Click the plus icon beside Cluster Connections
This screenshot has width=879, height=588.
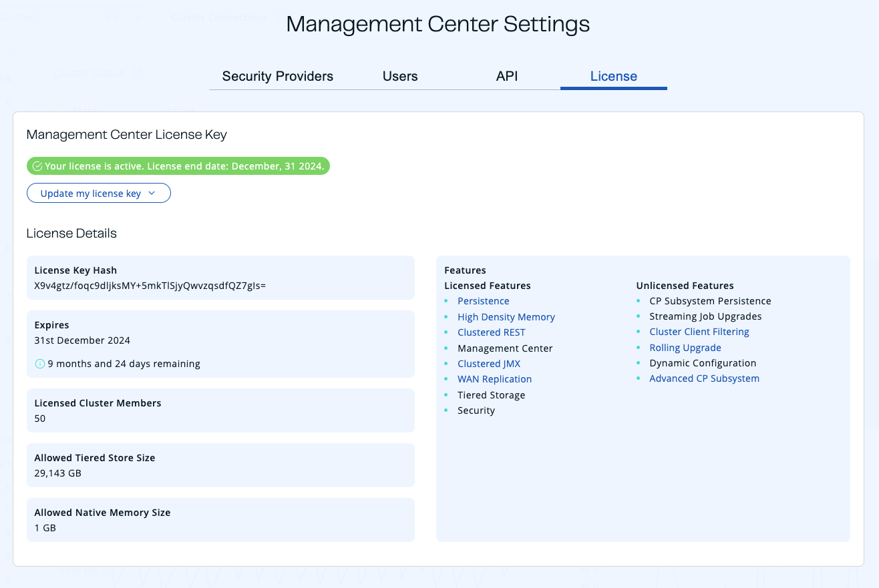(279, 17)
